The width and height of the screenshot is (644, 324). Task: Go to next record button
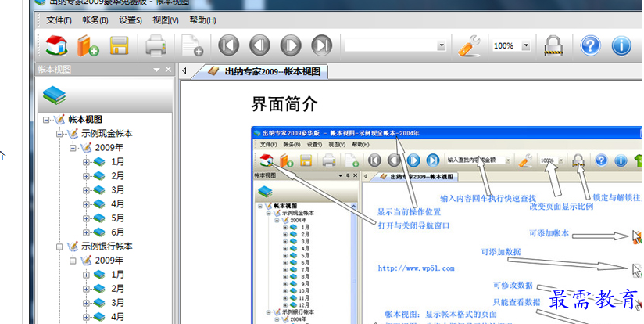click(291, 45)
